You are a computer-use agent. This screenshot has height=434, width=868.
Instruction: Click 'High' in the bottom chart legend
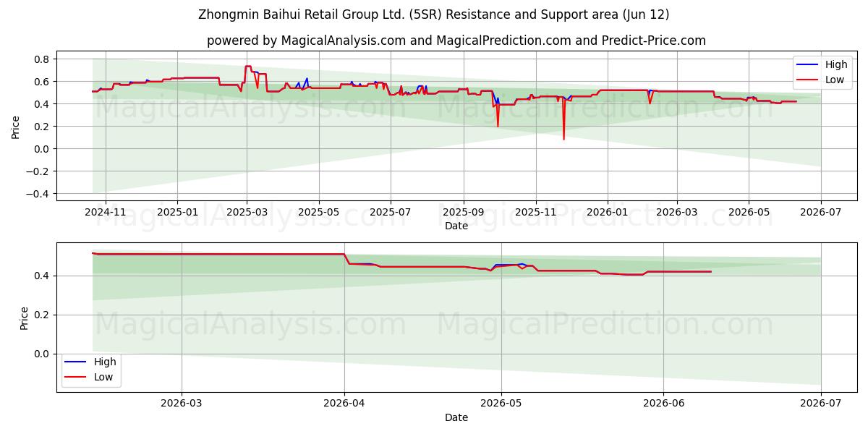click(105, 362)
